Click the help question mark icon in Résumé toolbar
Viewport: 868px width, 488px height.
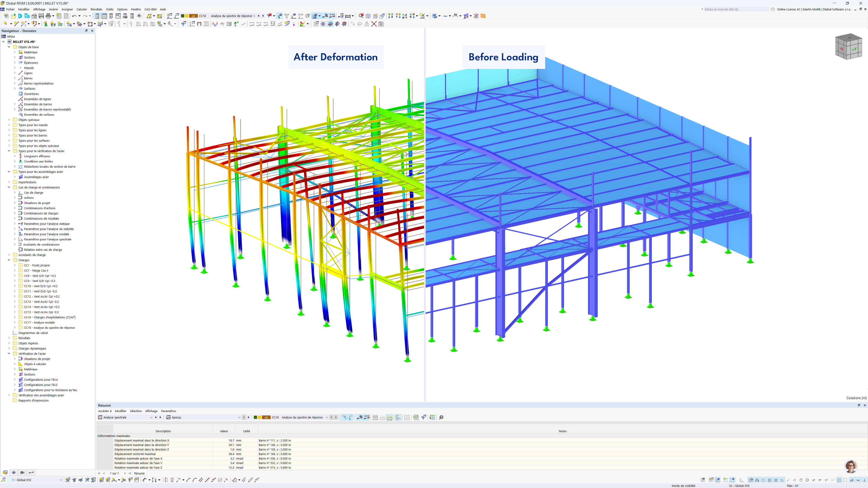[x=441, y=417]
